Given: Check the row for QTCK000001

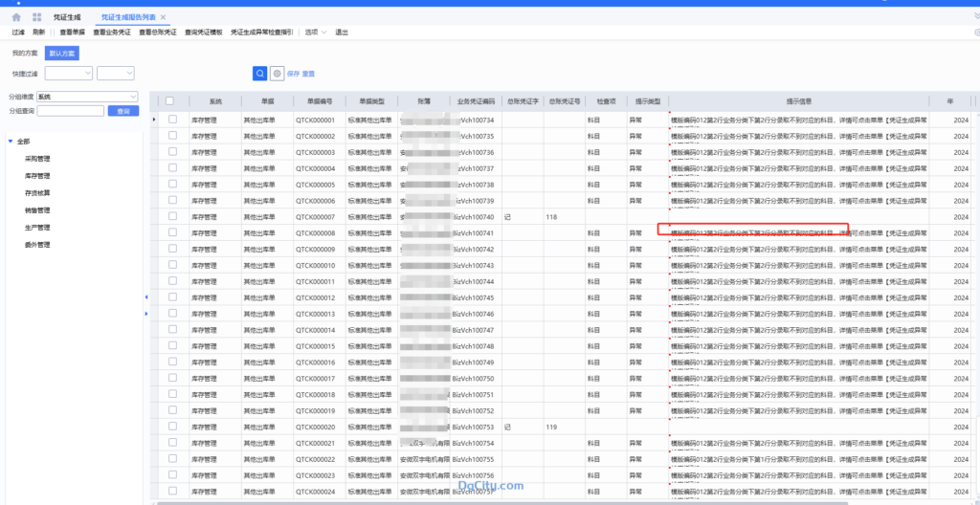Looking at the screenshot, I should pyautogui.click(x=172, y=120).
